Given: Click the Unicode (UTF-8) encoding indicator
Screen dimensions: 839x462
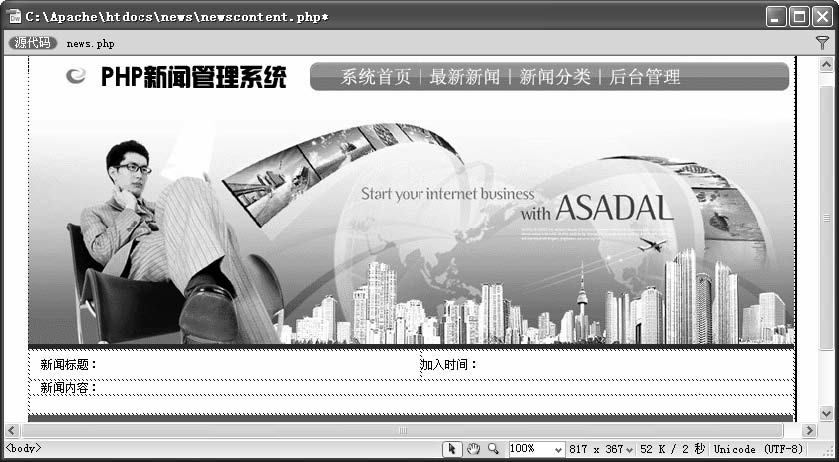Looking at the screenshot, I should [x=758, y=449].
